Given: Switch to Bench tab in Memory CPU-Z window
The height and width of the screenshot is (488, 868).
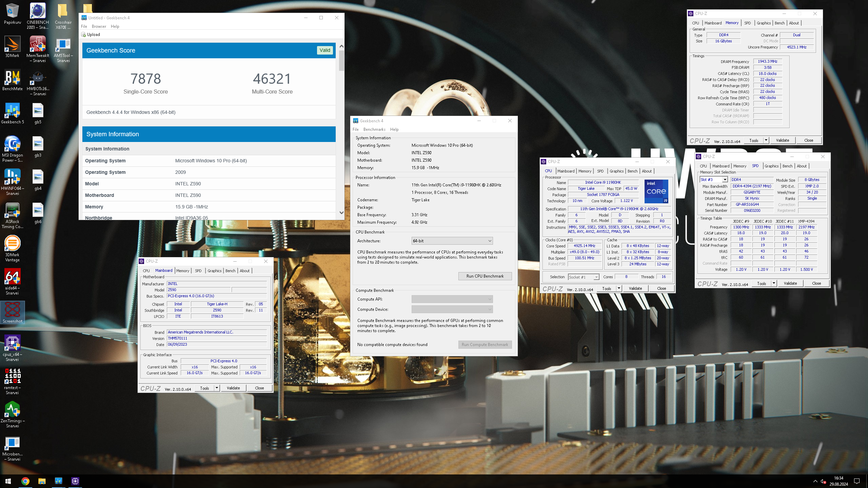Looking at the screenshot, I should (x=780, y=23).
